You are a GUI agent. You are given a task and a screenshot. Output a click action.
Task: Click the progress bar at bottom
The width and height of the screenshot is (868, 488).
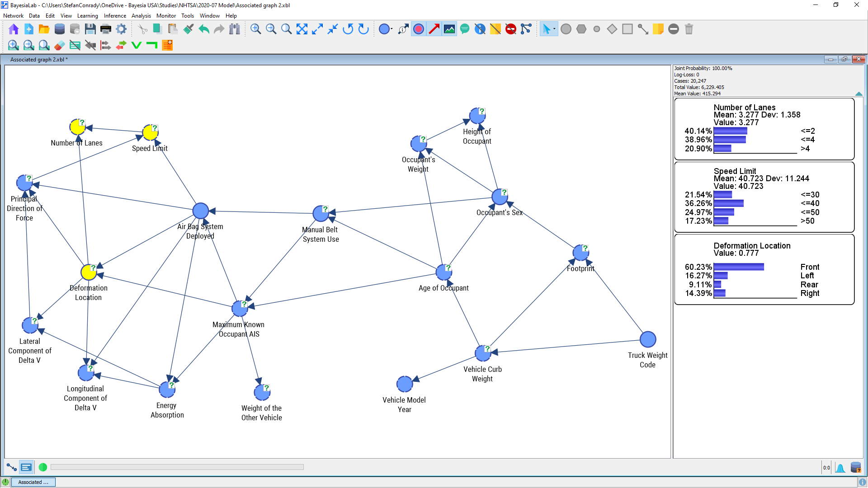click(x=177, y=467)
